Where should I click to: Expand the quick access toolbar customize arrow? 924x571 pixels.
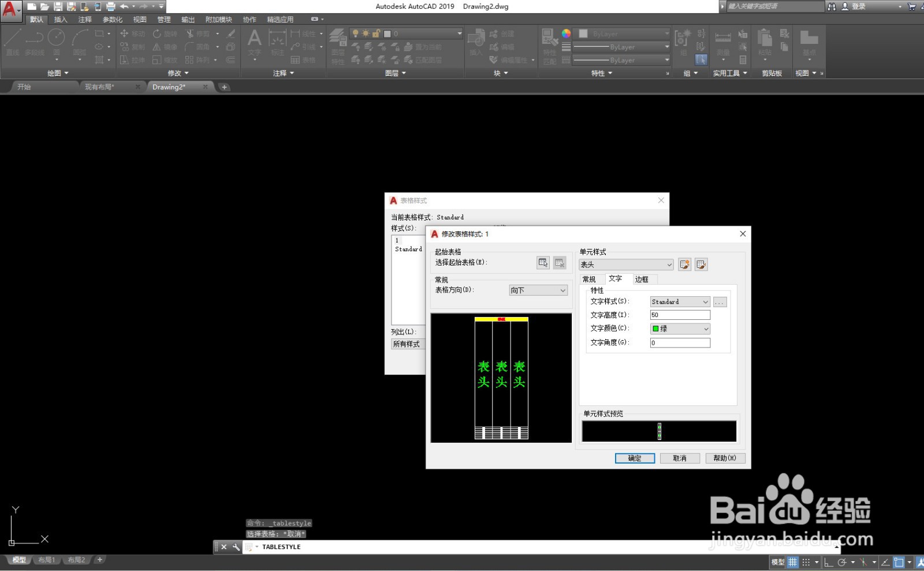(x=161, y=6)
